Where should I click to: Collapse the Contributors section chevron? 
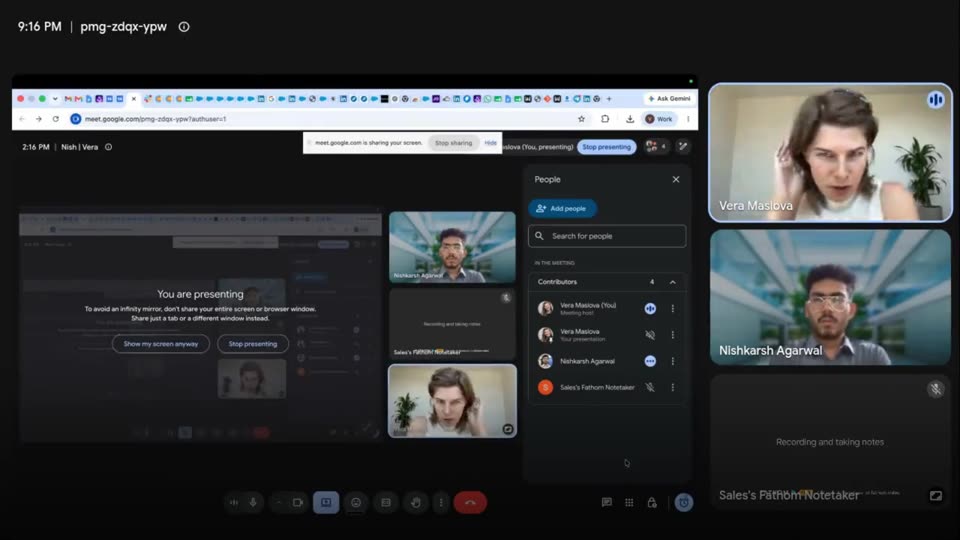coord(673,282)
